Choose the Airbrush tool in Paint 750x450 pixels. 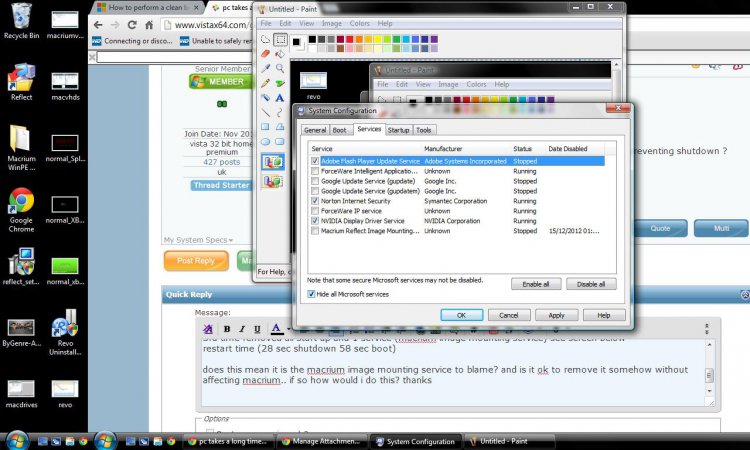(265, 98)
